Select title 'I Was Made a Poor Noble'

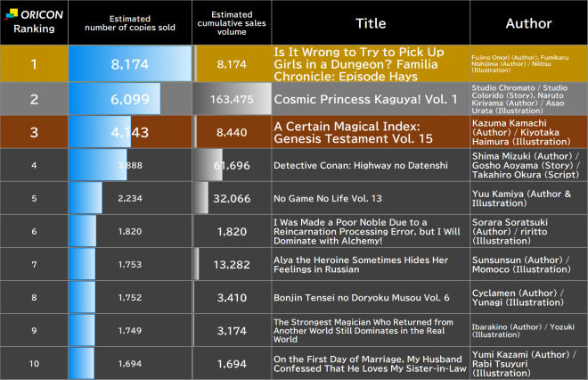tap(367, 231)
